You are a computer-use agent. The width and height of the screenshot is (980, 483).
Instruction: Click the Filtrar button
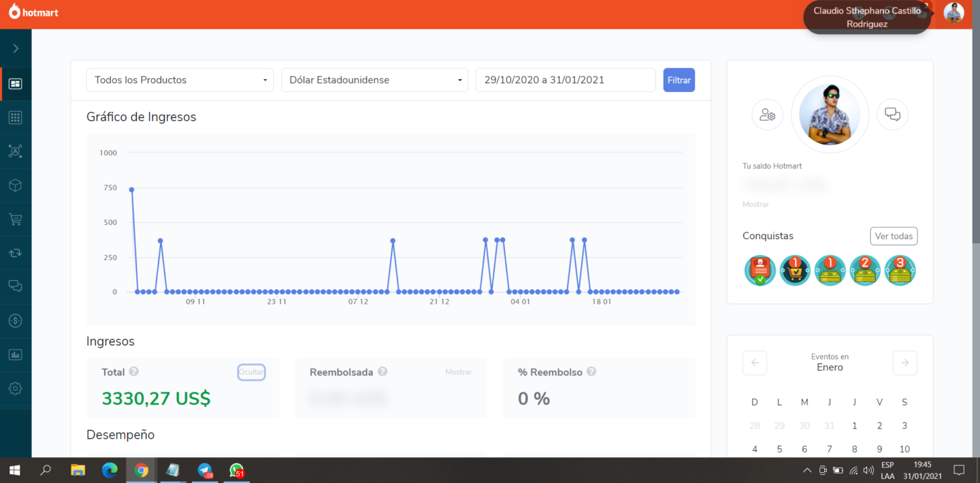pos(679,80)
